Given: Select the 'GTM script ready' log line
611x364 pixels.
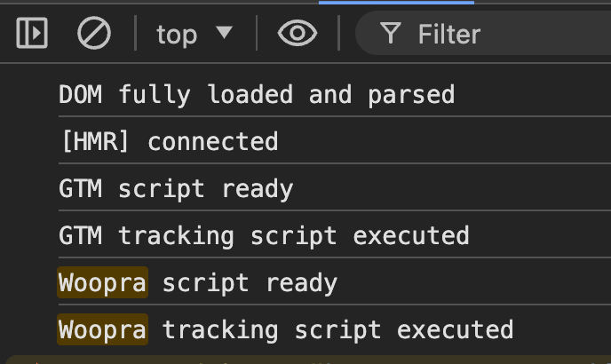Looking at the screenshot, I should coord(176,188).
